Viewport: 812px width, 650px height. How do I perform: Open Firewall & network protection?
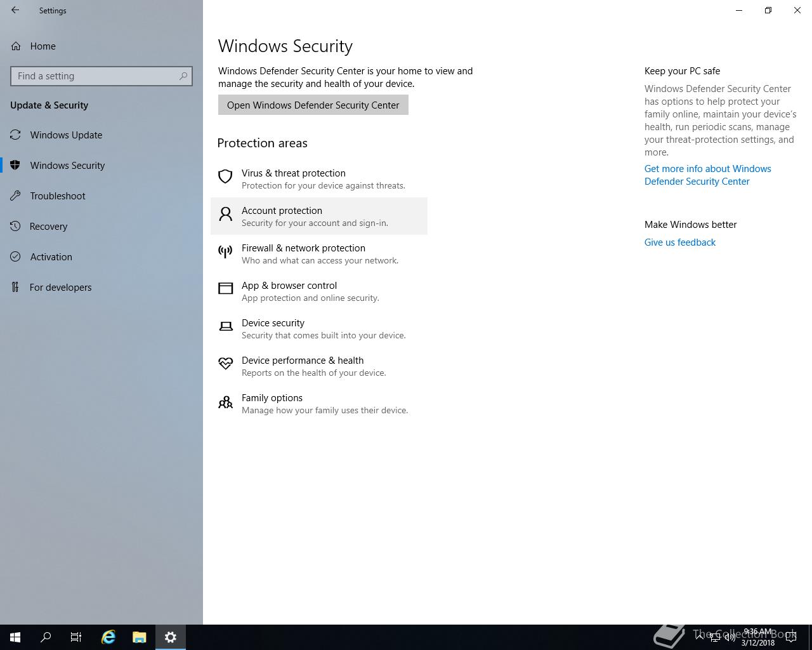[x=319, y=254]
